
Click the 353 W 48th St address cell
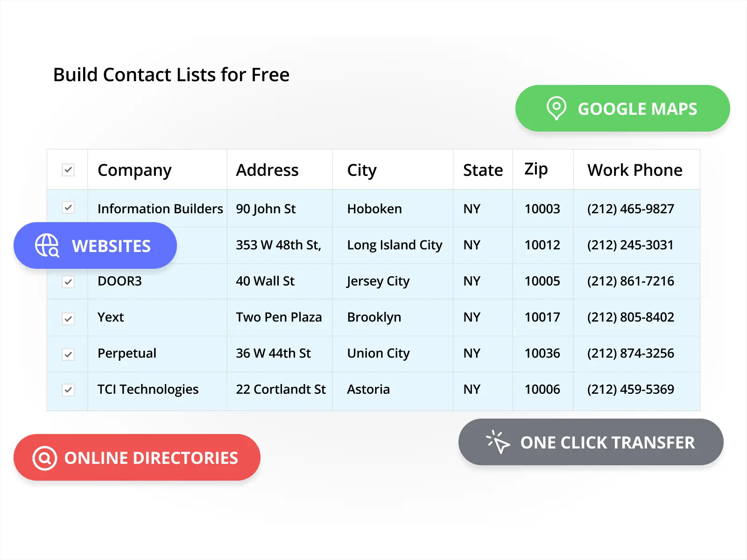pos(279,245)
